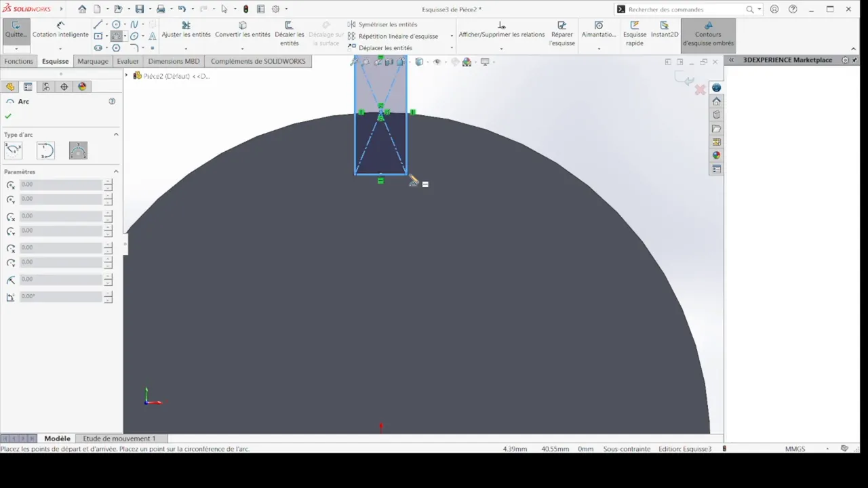
Task: Select the Ellipse sketch tool
Action: click(x=134, y=36)
